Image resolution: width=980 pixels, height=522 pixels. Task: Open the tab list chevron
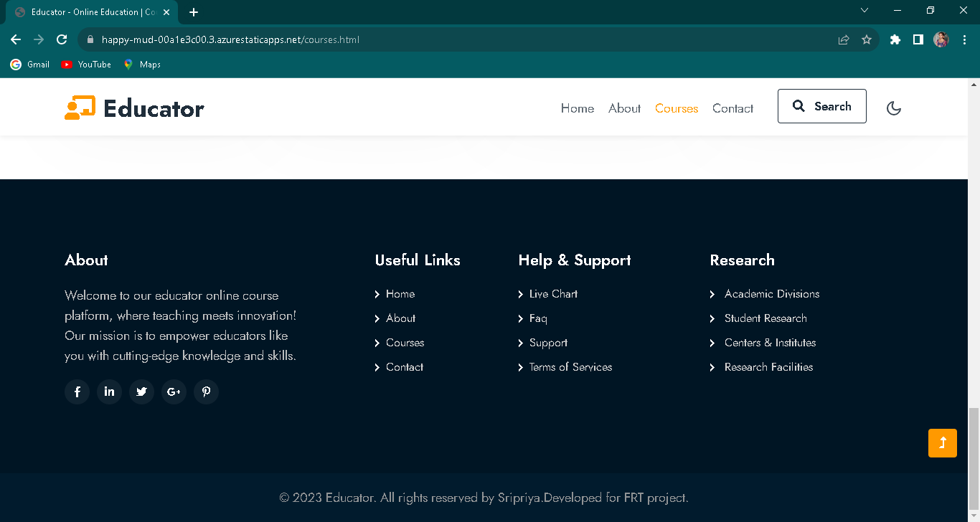(864, 10)
